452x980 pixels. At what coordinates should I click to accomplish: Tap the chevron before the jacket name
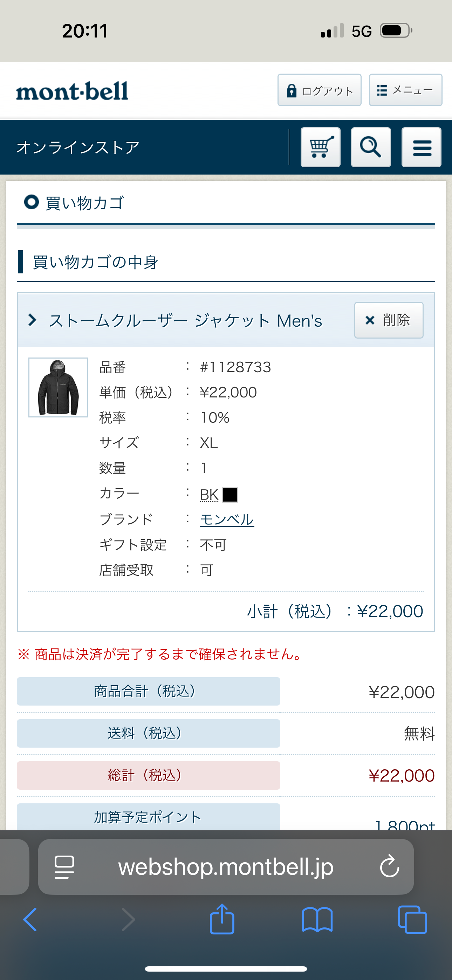(32, 320)
